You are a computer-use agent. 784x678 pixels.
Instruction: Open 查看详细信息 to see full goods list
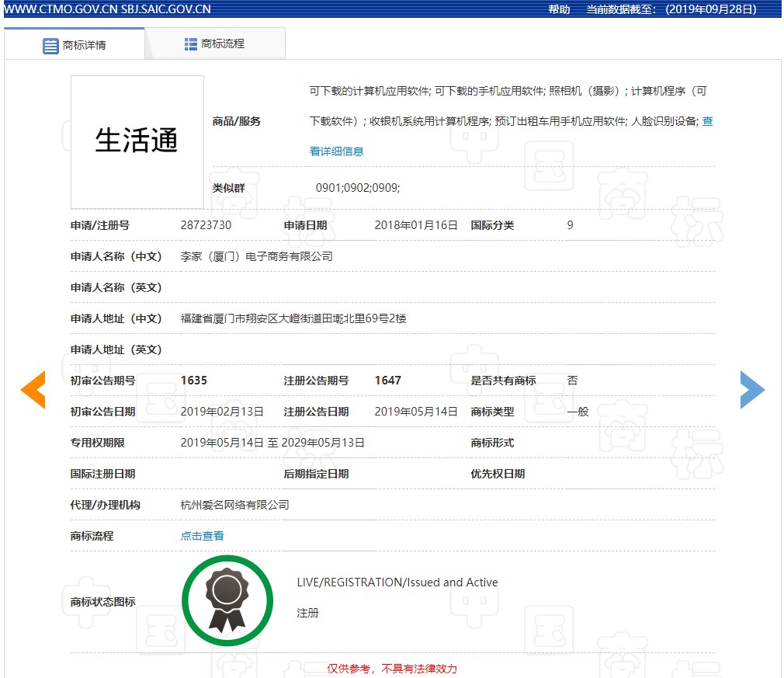click(337, 151)
